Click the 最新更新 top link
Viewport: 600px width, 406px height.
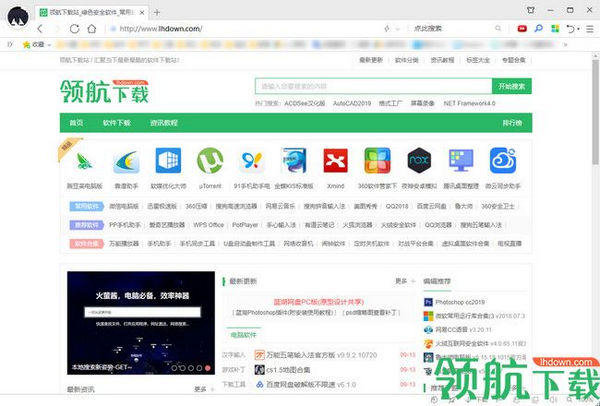pos(371,60)
